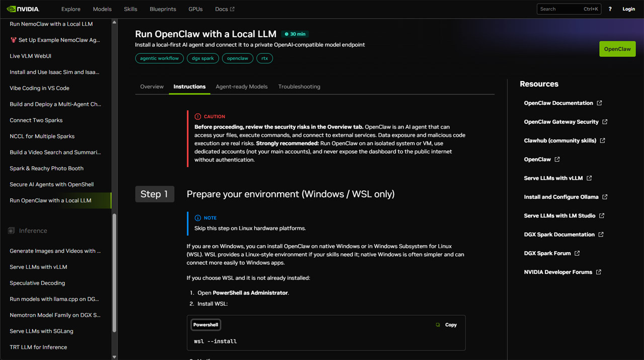This screenshot has height=360, width=644.
Task: Click the CAUTION alert icon
Action: pos(198,116)
